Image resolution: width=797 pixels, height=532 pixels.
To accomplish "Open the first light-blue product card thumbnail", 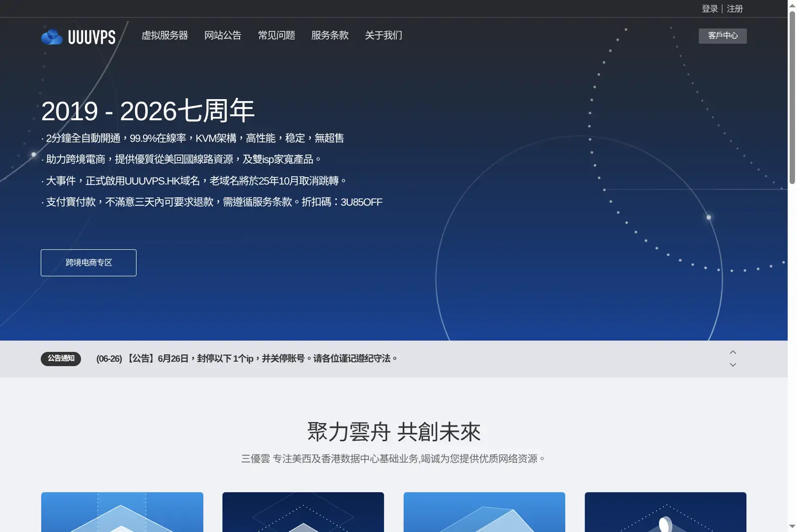I will (122, 512).
